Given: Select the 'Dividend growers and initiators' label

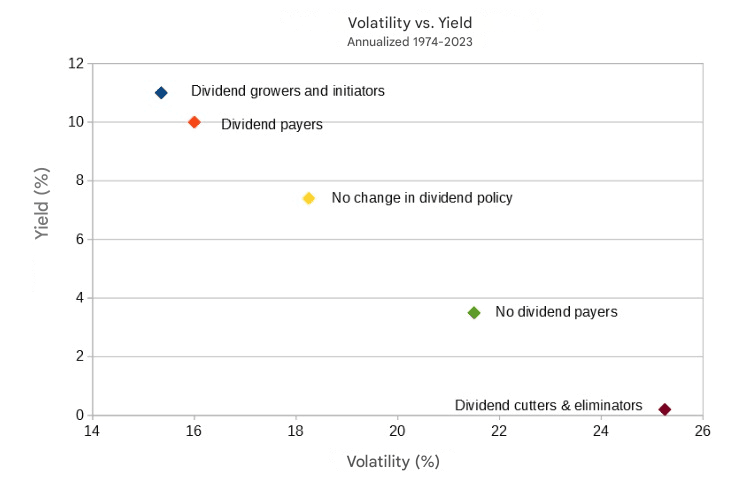Looking at the screenshot, I should coord(288,91).
